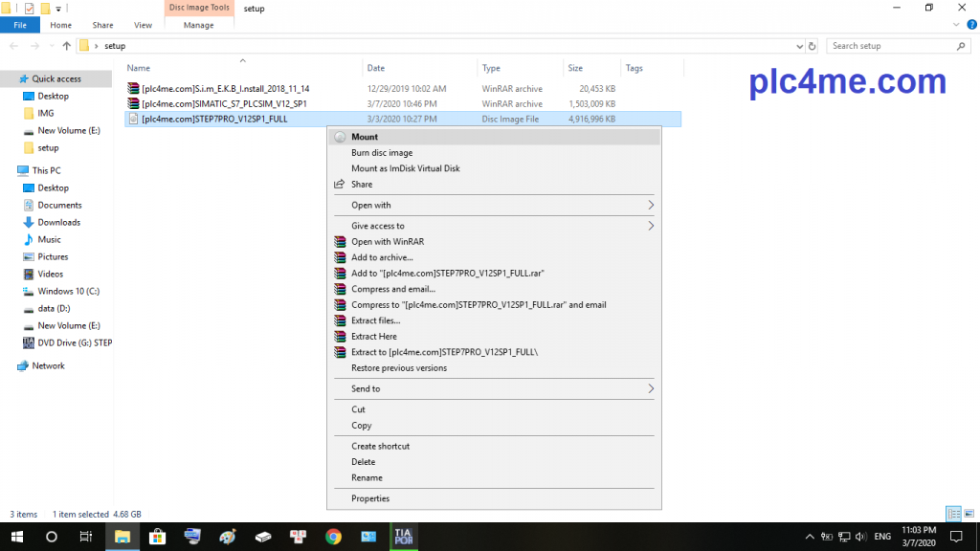Switch to the Home ribbon tab
The height and width of the screenshot is (551, 980).
click(60, 25)
